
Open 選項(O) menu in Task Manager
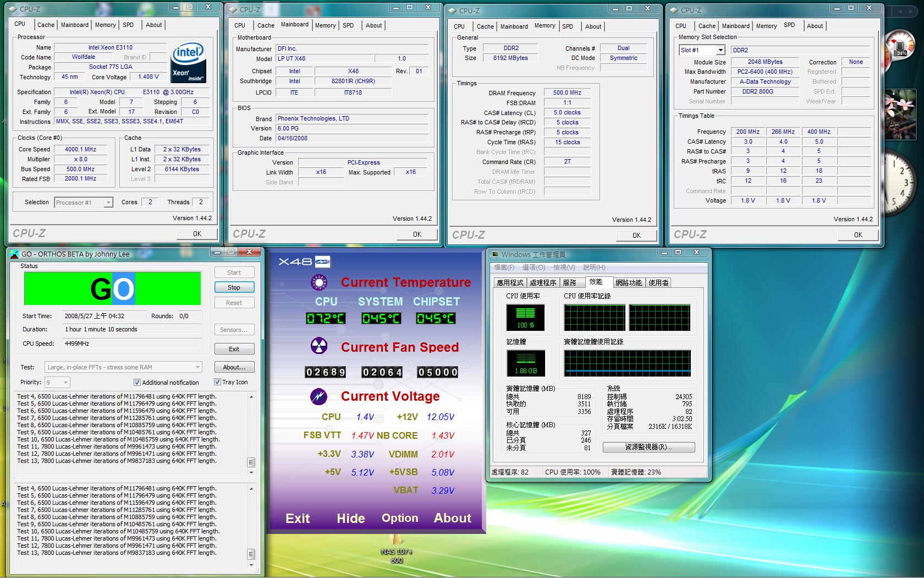click(533, 268)
